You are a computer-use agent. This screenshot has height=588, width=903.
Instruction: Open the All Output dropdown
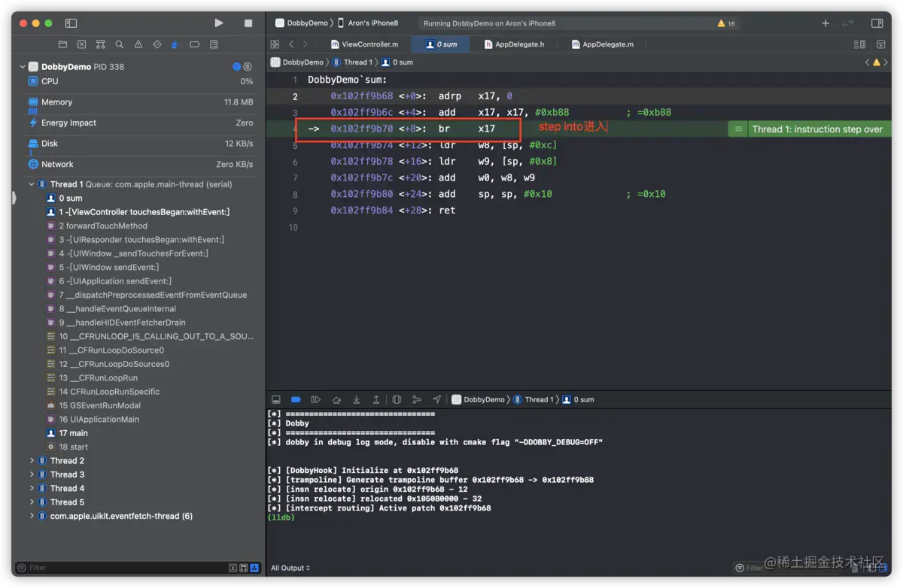pos(290,568)
